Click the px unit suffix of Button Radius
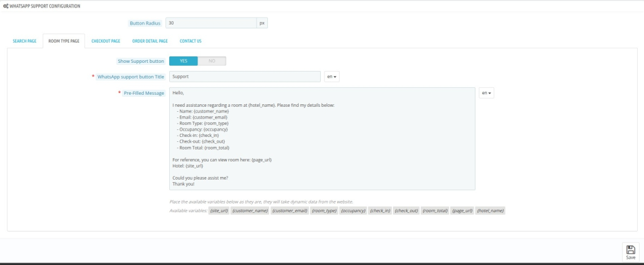Viewport: 644px width, 265px height. tap(262, 23)
